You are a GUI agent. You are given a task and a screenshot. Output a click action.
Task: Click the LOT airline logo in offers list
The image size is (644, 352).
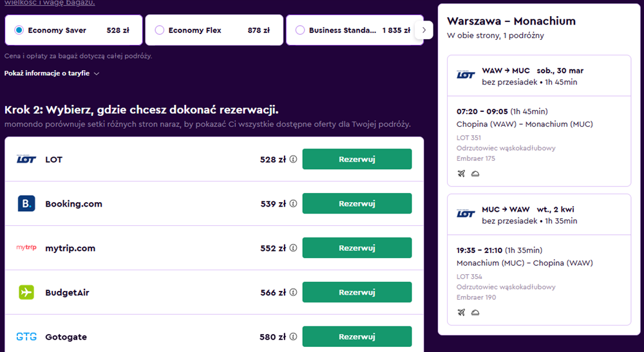tap(26, 159)
